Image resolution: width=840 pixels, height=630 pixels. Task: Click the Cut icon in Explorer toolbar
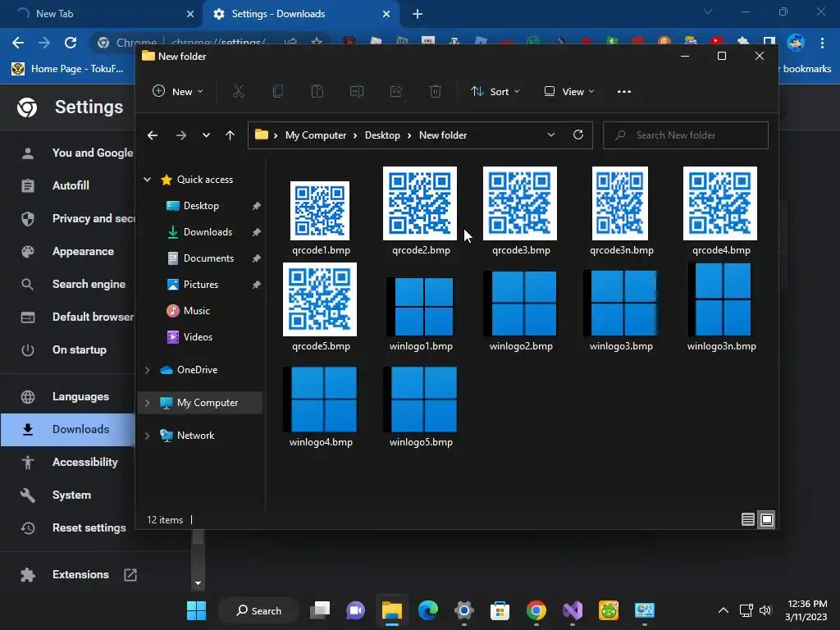239,92
